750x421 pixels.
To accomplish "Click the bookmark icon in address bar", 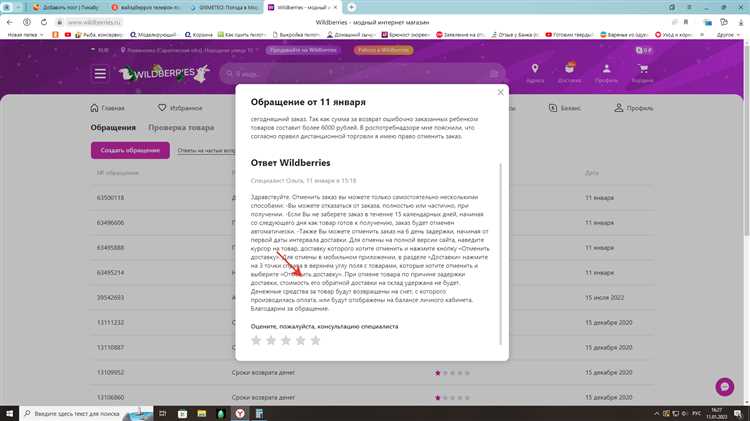I will tap(685, 22).
